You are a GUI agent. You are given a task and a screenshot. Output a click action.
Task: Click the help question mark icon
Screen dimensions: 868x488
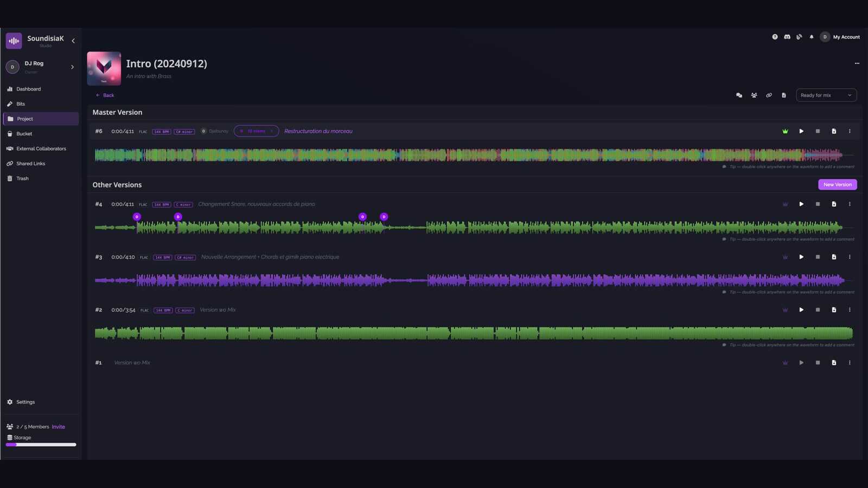[775, 37]
